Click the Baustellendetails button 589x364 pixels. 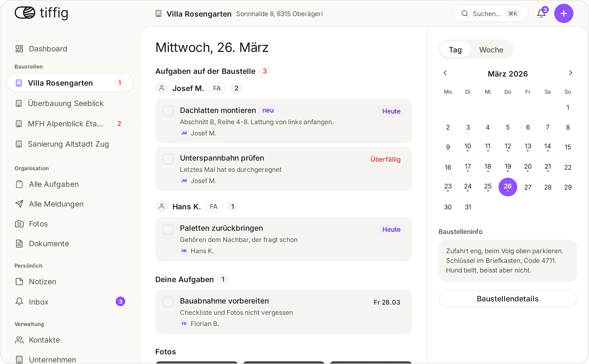pos(508,299)
